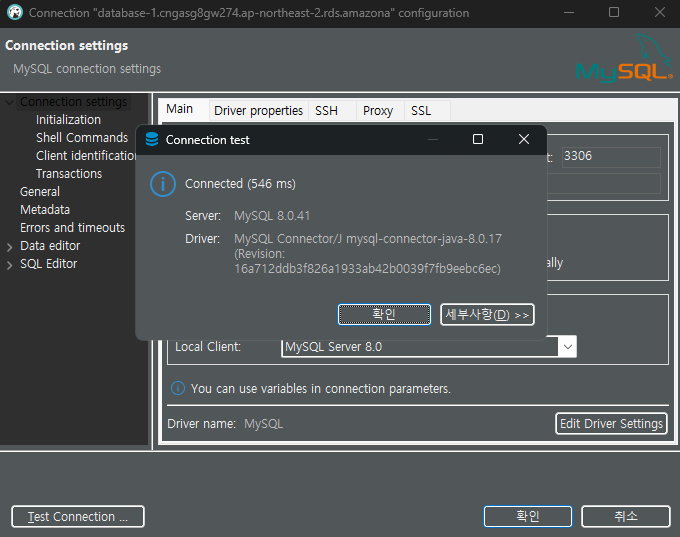Click the Connection test database icon

pyautogui.click(x=152, y=139)
